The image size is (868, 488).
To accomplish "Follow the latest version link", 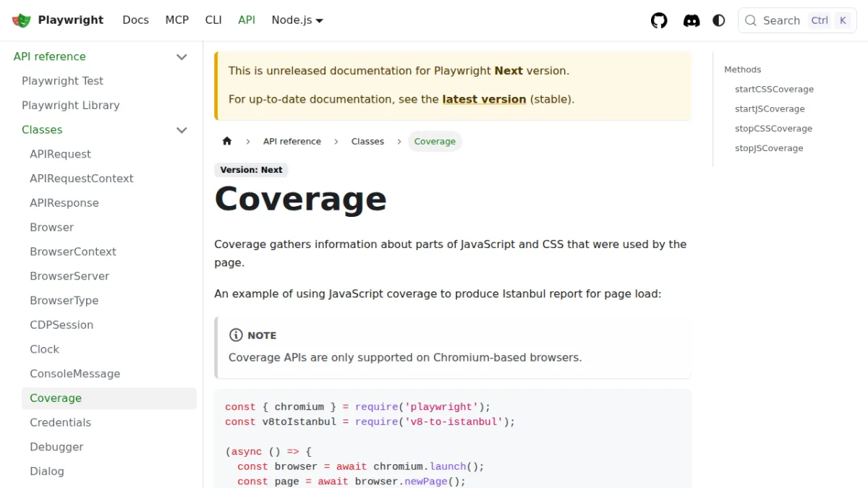I will tap(484, 99).
